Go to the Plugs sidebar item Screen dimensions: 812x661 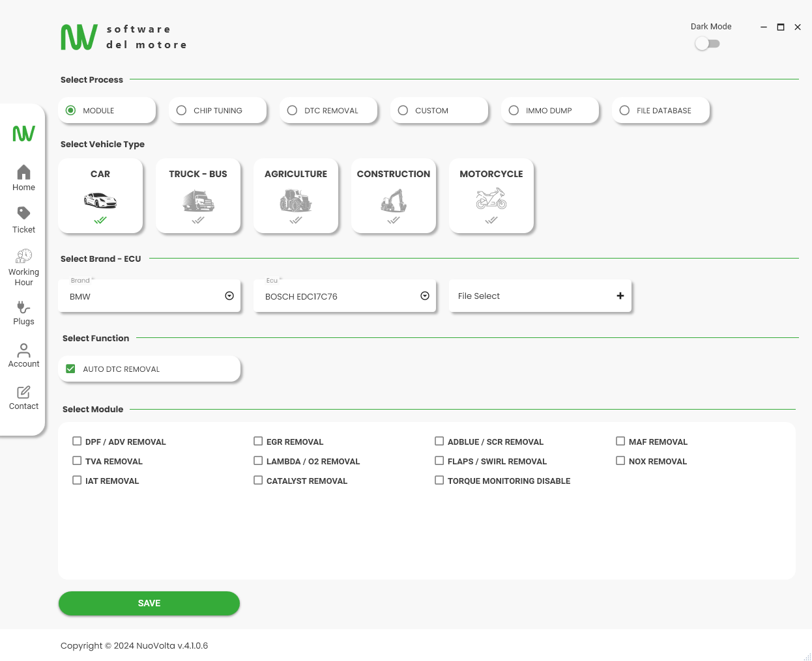point(23,313)
